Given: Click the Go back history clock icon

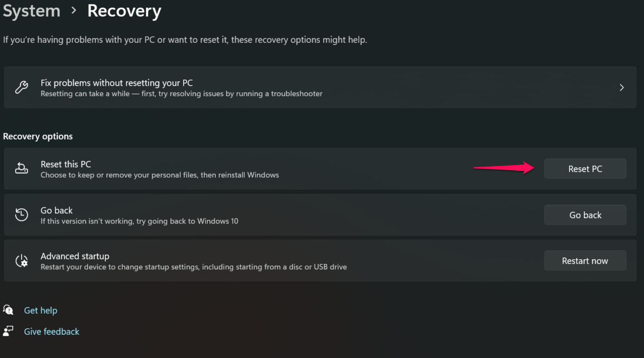Looking at the screenshot, I should pos(21,215).
